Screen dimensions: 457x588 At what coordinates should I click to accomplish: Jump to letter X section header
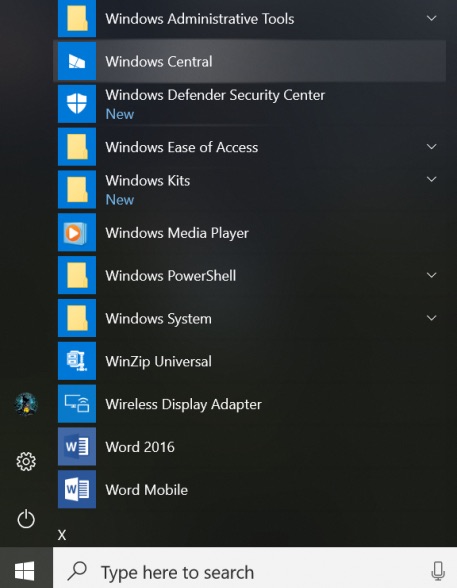62,535
